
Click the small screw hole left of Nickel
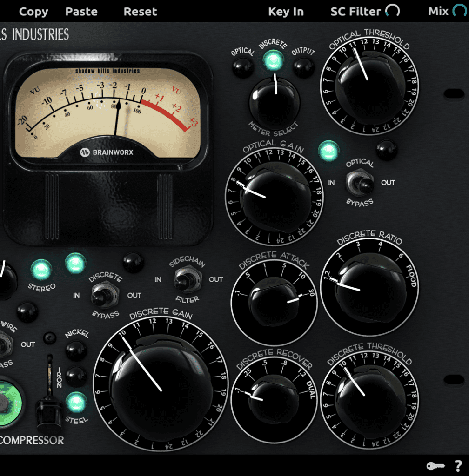50,338
